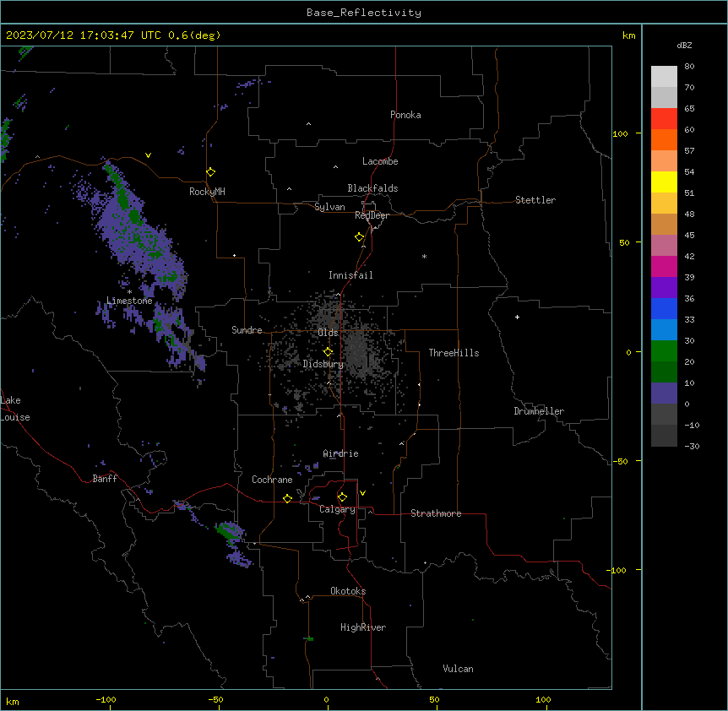The image size is (728, 711).
Task: Click the Olds city label
Action: [x=328, y=333]
